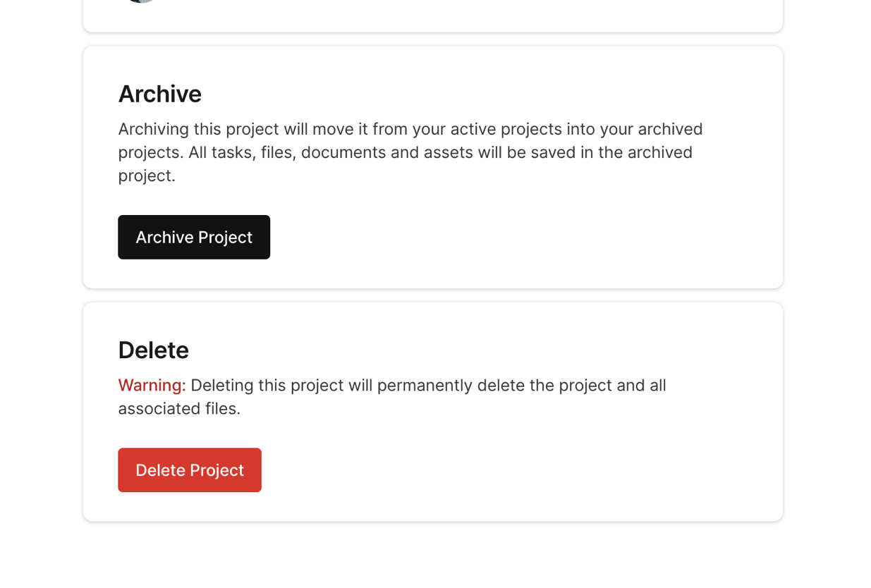Click the red Warning: label
The image size is (871, 588).
coord(152,386)
